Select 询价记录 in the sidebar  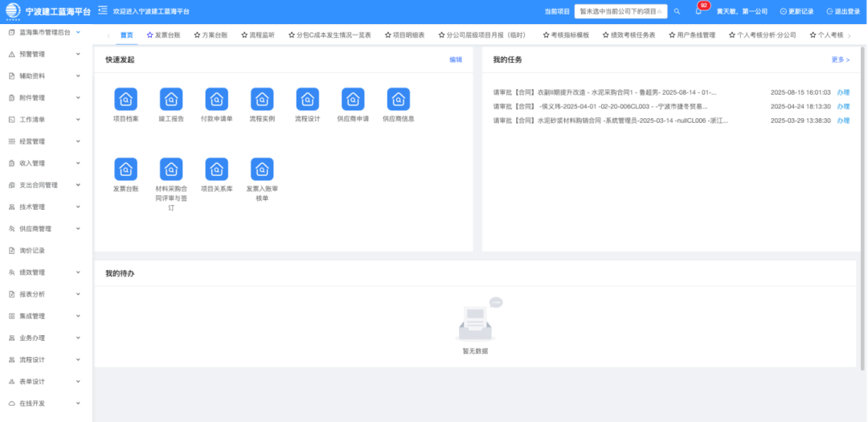coord(32,250)
